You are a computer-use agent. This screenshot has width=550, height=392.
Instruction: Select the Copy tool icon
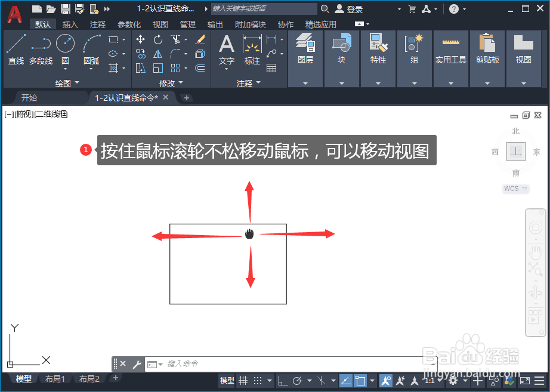tap(141, 54)
